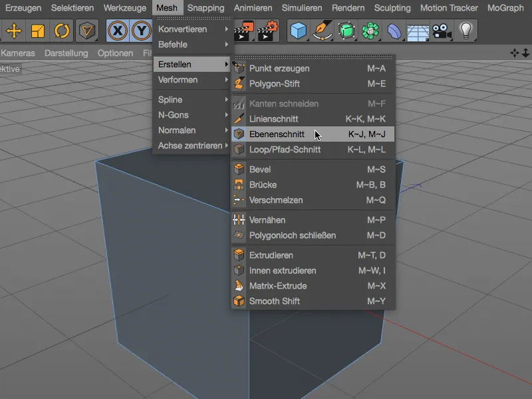Click the viewport pan arrows icon
Viewport: 532px width, 399px height.
tap(514, 53)
